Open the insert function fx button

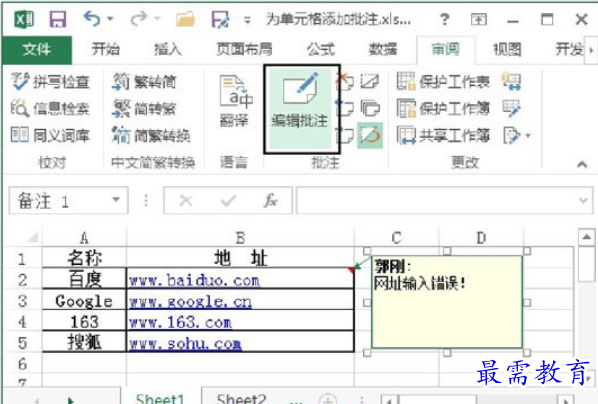click(x=270, y=200)
